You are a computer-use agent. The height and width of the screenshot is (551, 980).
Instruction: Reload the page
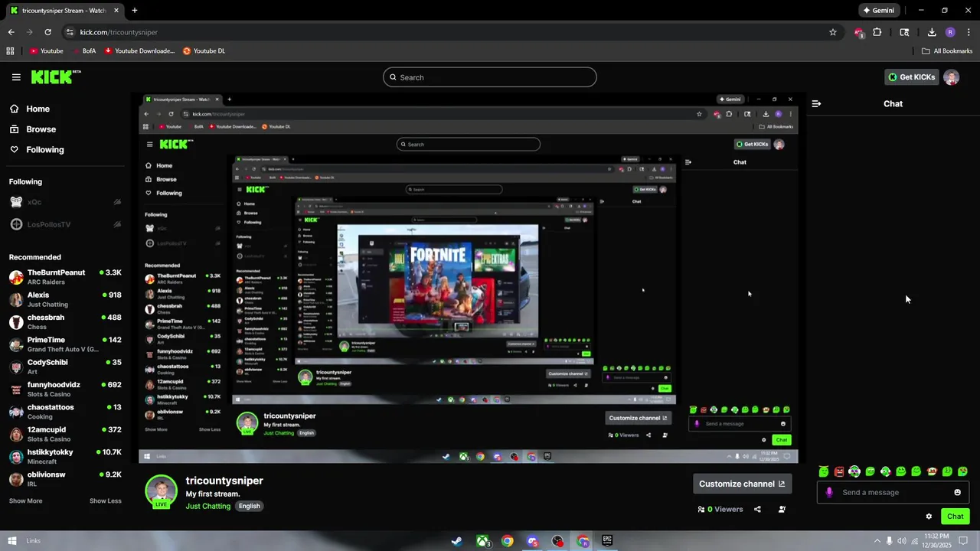click(47, 32)
